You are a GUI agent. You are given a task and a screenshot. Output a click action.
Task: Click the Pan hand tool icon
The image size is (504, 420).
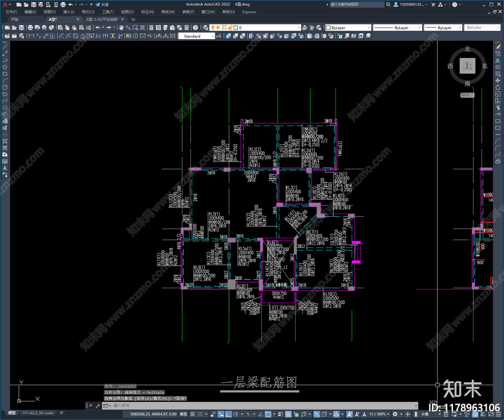click(x=121, y=28)
